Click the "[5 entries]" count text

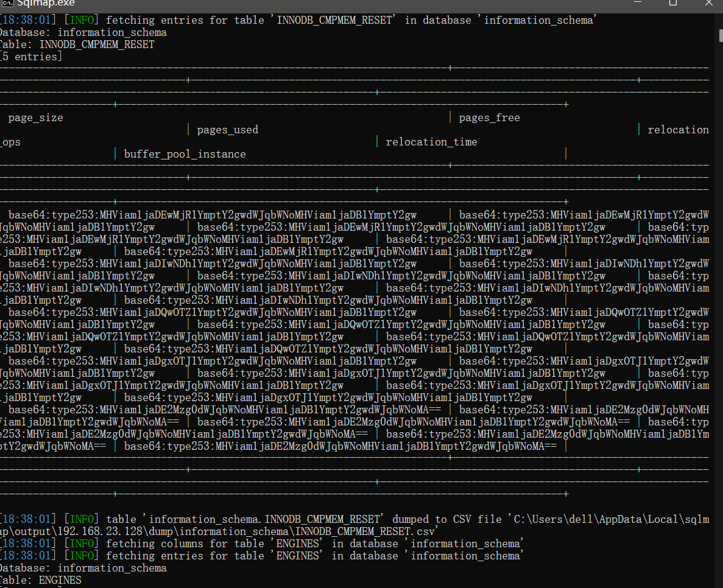click(30, 57)
